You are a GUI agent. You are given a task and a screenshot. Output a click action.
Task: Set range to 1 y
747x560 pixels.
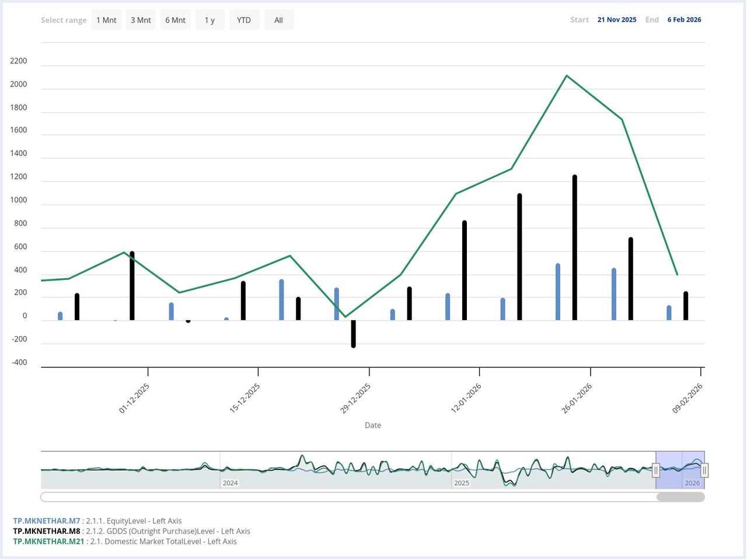210,20
